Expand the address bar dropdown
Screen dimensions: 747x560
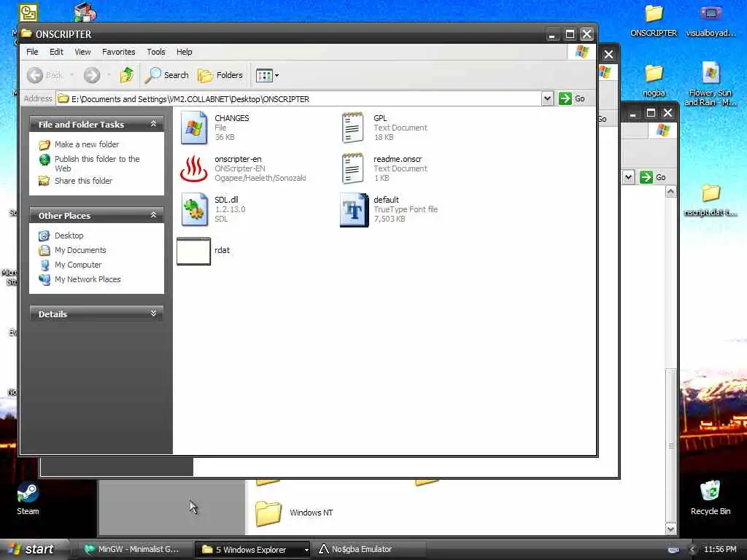pyautogui.click(x=547, y=98)
